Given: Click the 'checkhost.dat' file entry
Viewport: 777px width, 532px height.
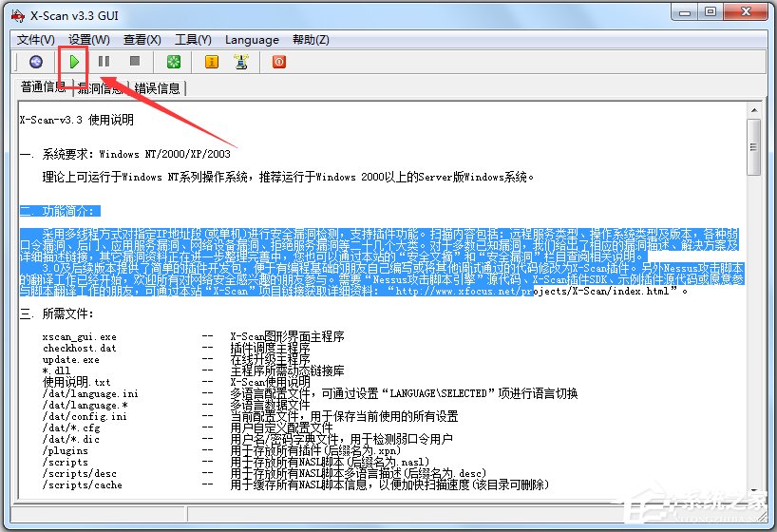Looking at the screenshot, I should pyautogui.click(x=80, y=348).
